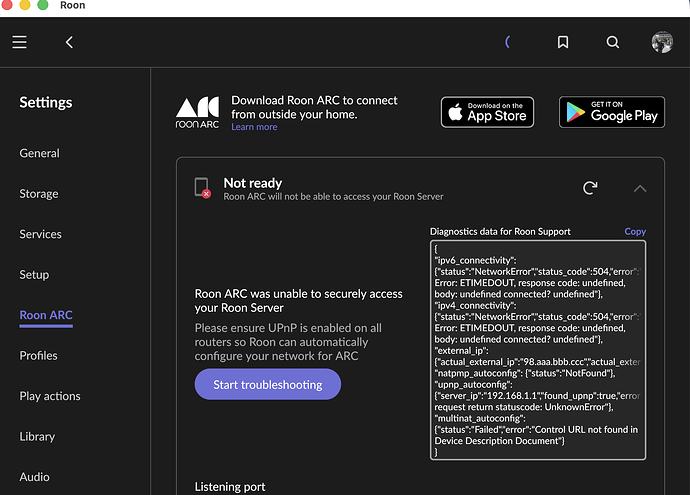The width and height of the screenshot is (690, 495).
Task: Open Library settings
Action: tap(37, 436)
